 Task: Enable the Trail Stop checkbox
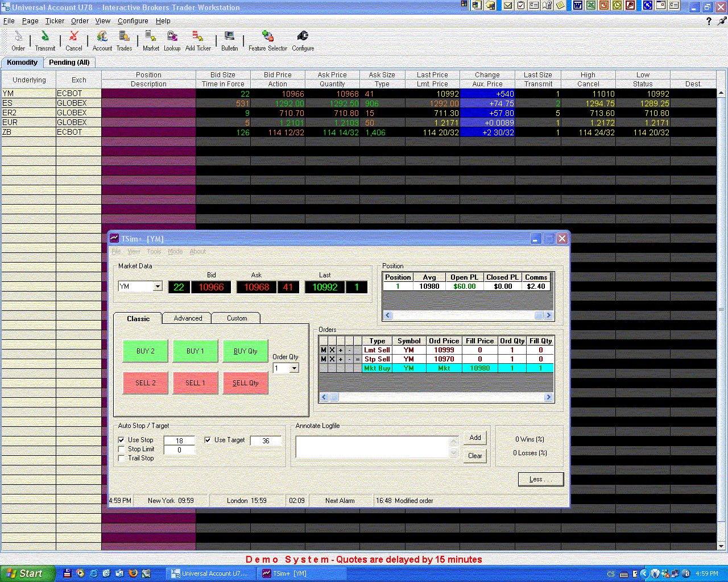coord(122,458)
